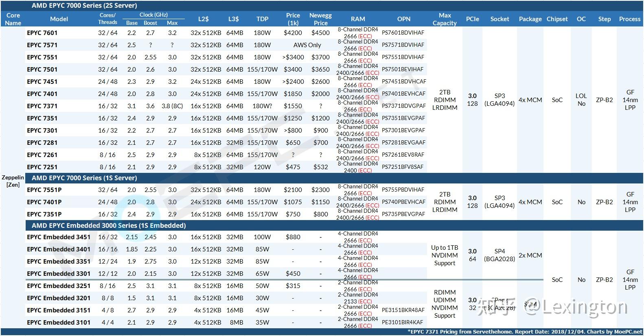Select the "EPYC Embedded 3151" model cell
This screenshot has height=336, width=644.
pyautogui.click(x=59, y=310)
